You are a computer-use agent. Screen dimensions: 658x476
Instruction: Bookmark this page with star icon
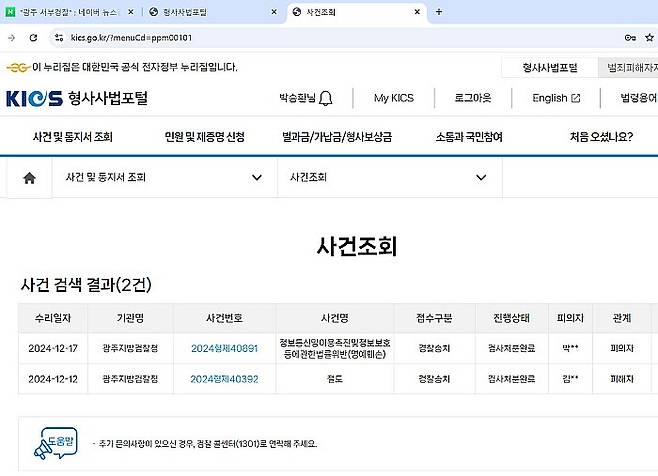[650, 38]
